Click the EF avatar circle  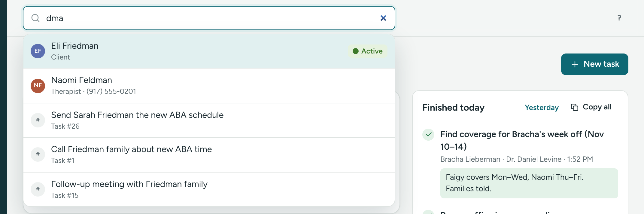(x=38, y=51)
